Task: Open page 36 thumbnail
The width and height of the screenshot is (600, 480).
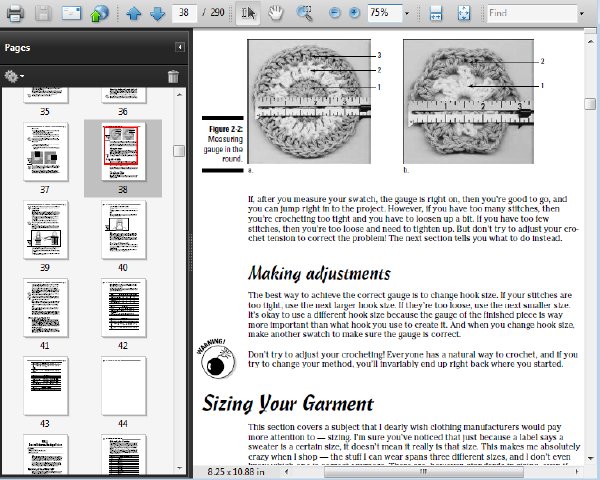Action: 123,95
